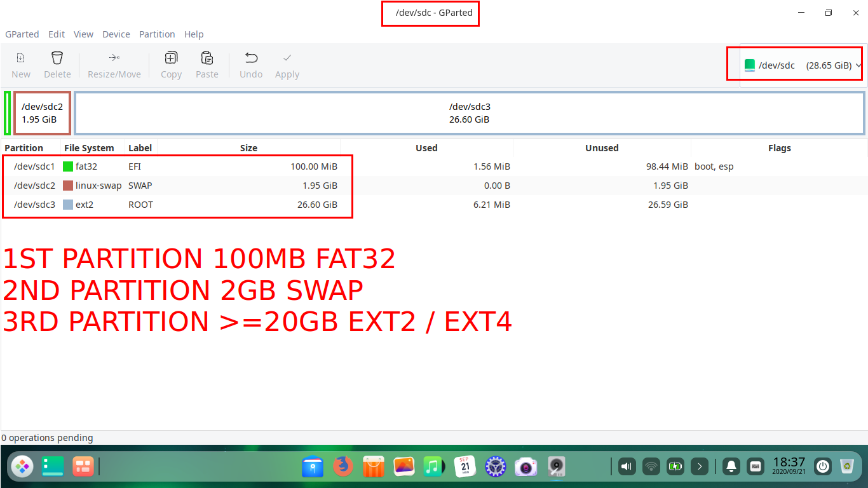Click the /dev/sdc2 block in the partition graphic
The image size is (868, 488).
(x=42, y=112)
